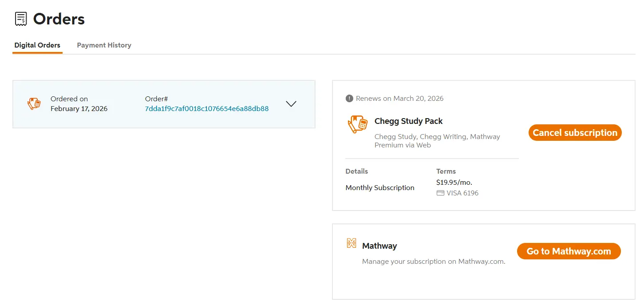Image resolution: width=644 pixels, height=306 pixels.
Task: Click the 'Mathway' card title
Action: coord(379,246)
